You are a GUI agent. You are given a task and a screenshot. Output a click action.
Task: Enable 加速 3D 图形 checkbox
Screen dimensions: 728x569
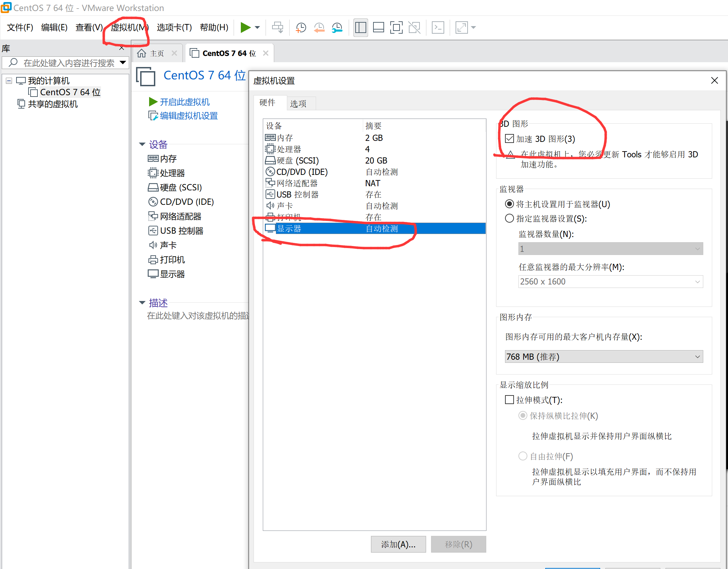pos(509,138)
